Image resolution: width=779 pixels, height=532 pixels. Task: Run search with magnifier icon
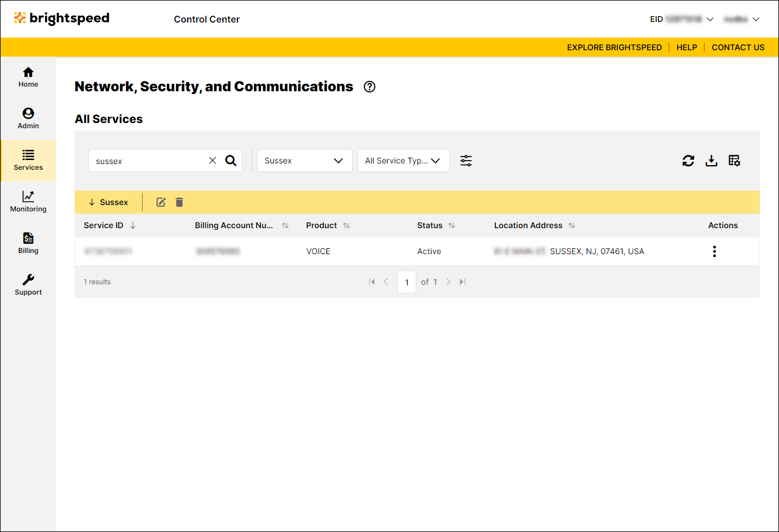(x=231, y=161)
